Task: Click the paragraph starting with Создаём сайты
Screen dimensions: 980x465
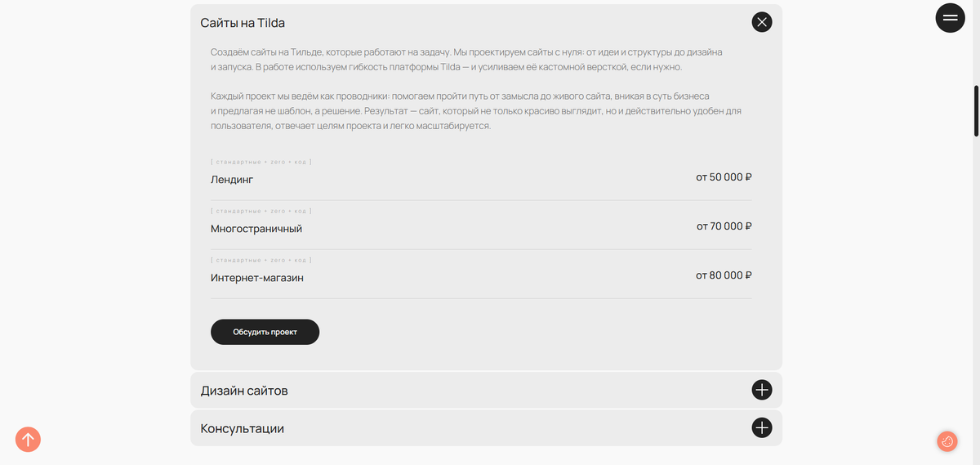Action: tap(466, 59)
